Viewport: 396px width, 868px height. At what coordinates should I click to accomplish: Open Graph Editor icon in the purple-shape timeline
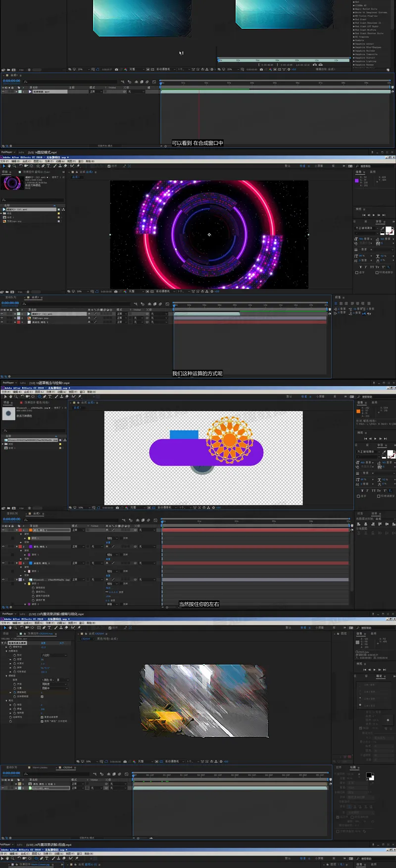(x=155, y=520)
